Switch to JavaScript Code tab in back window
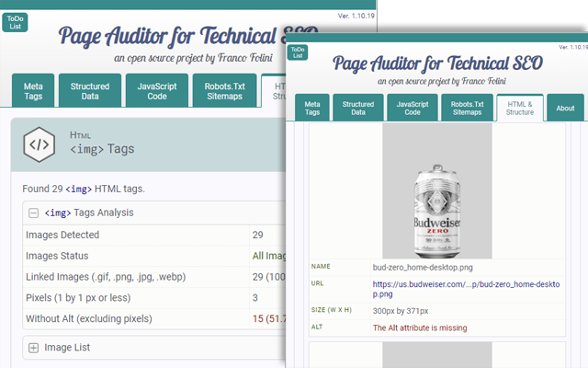 (x=157, y=91)
